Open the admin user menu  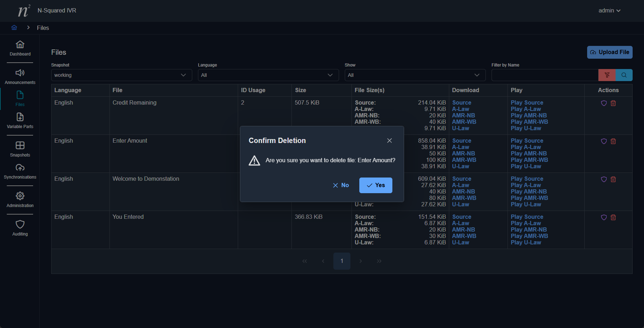[x=609, y=11]
